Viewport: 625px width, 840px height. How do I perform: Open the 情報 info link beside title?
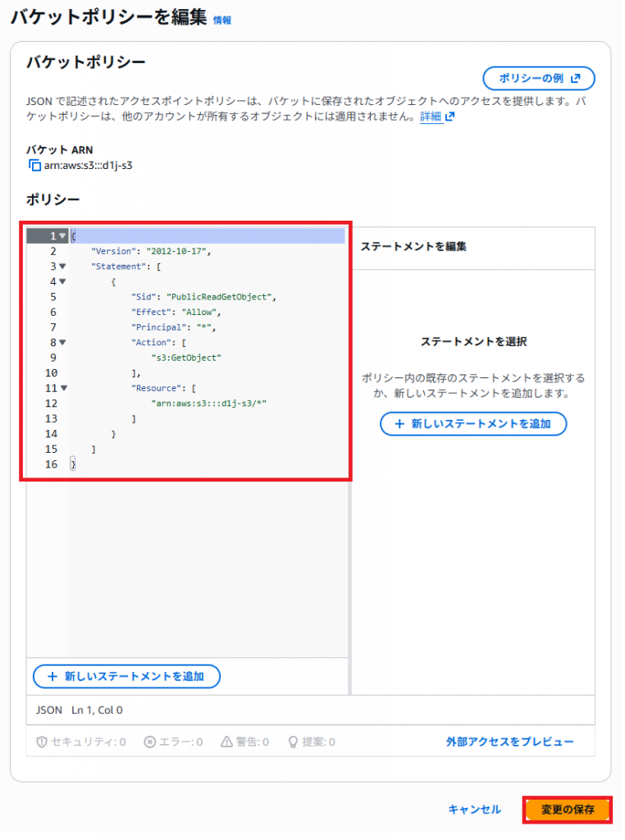222,21
